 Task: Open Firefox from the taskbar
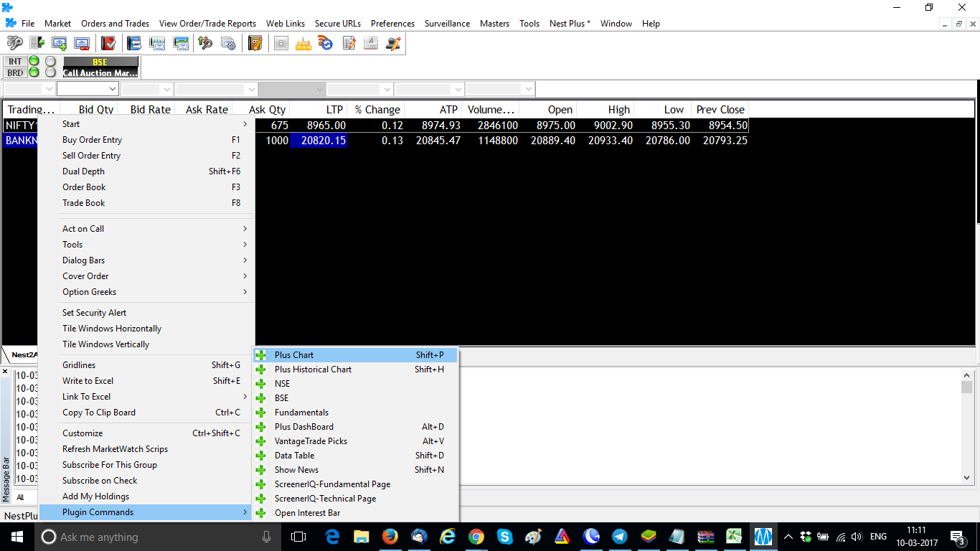[390, 537]
